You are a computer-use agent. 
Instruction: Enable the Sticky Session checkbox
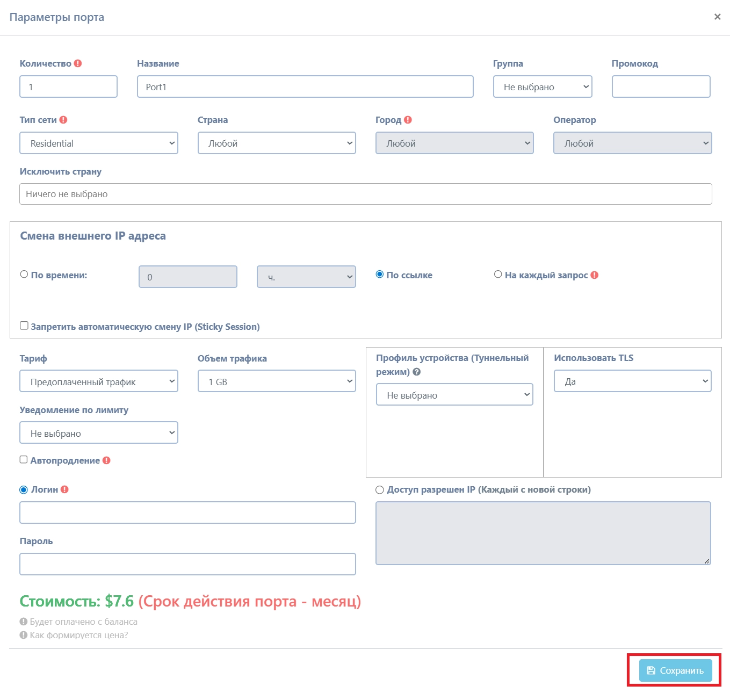(24, 326)
